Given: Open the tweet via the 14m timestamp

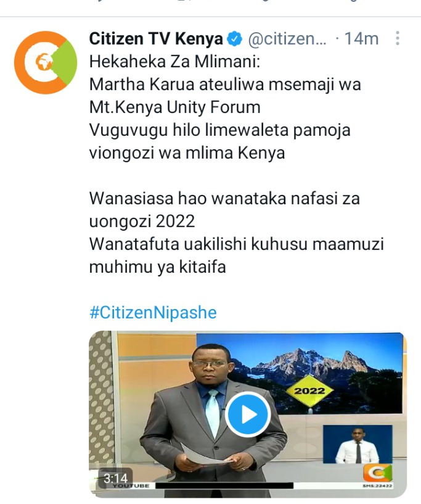Looking at the screenshot, I should [361, 39].
